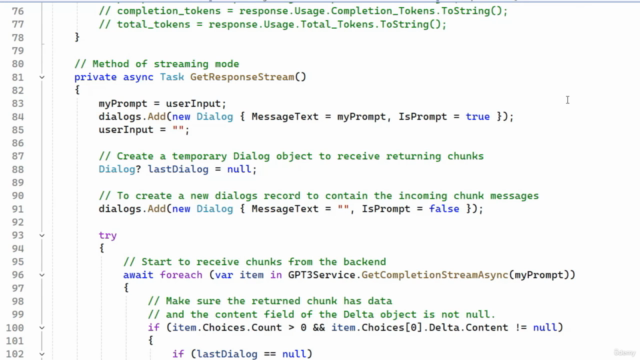Click 'myPrompt = userInput;' on line 83
Screen dimensions: 640x360
[x=162, y=104]
